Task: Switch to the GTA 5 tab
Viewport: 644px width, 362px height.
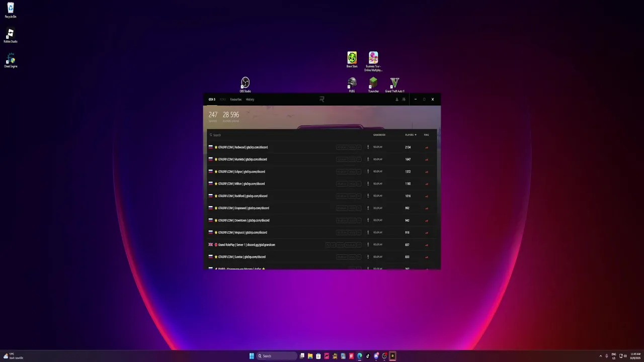Action: point(212,100)
